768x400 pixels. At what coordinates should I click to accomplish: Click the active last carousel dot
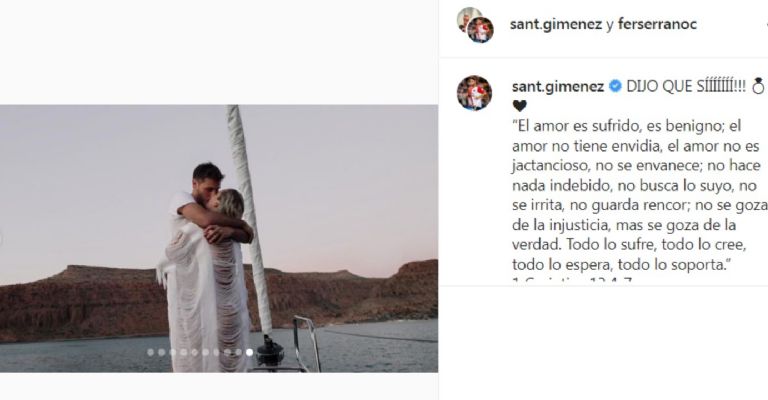click(x=249, y=352)
